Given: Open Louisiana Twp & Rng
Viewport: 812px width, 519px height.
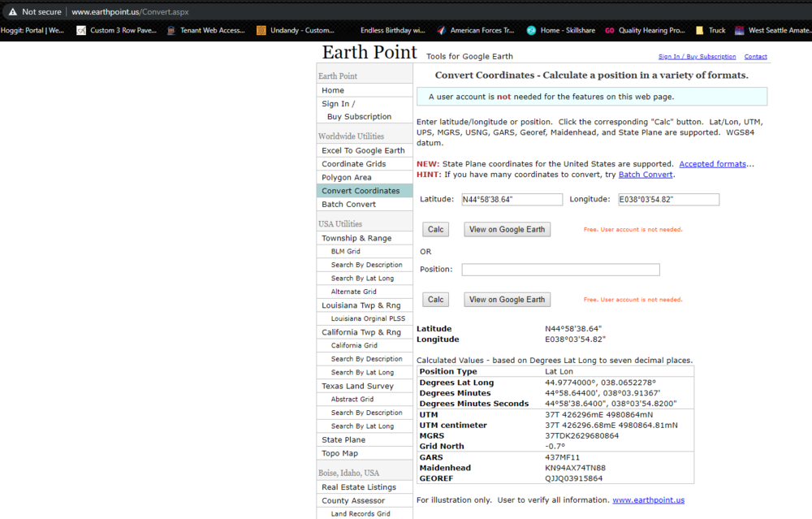Looking at the screenshot, I should (365, 305).
